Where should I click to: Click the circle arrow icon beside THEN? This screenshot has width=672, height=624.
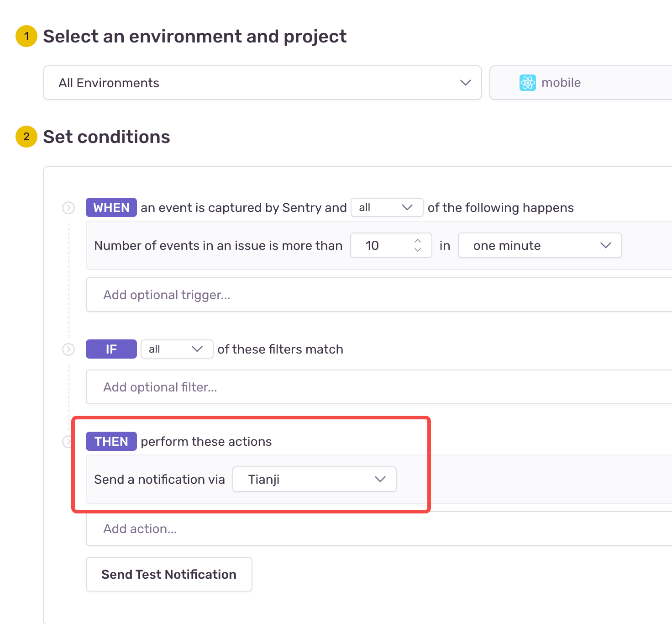point(68,442)
